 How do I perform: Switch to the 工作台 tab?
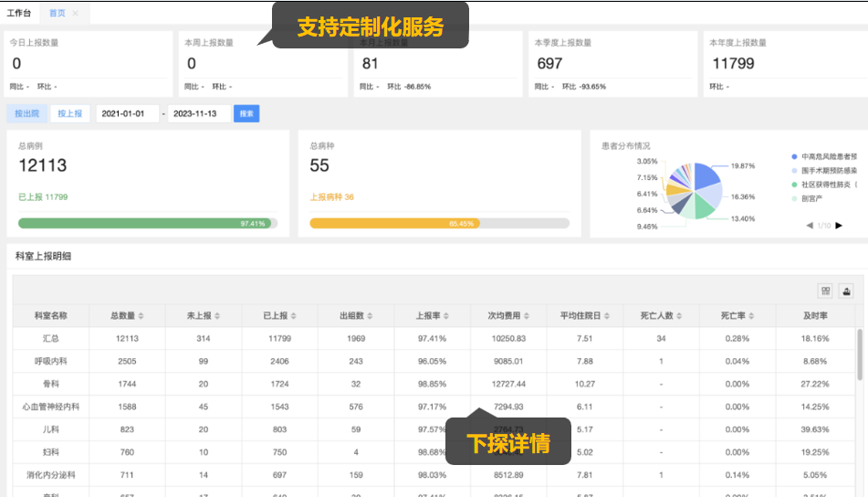(x=18, y=14)
